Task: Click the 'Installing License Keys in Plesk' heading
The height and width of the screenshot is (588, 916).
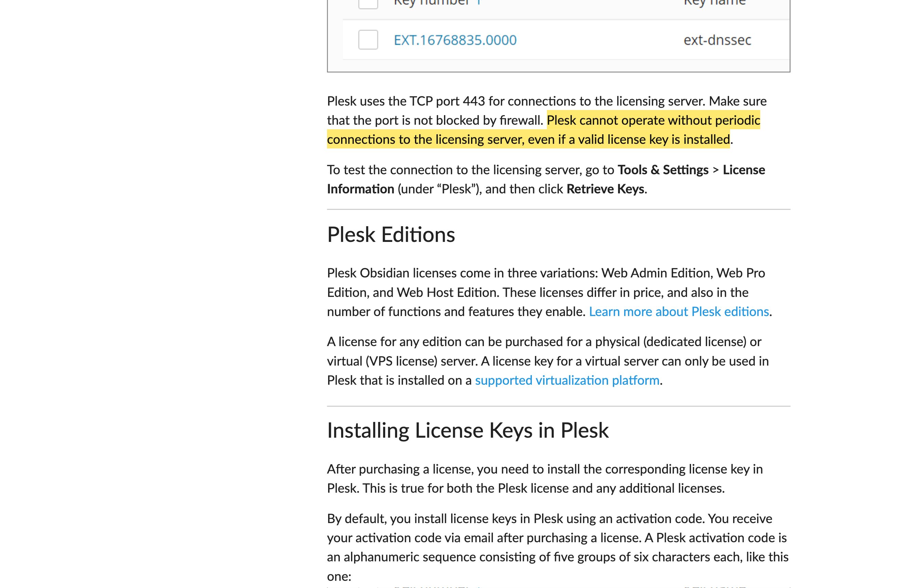Action: 468,430
